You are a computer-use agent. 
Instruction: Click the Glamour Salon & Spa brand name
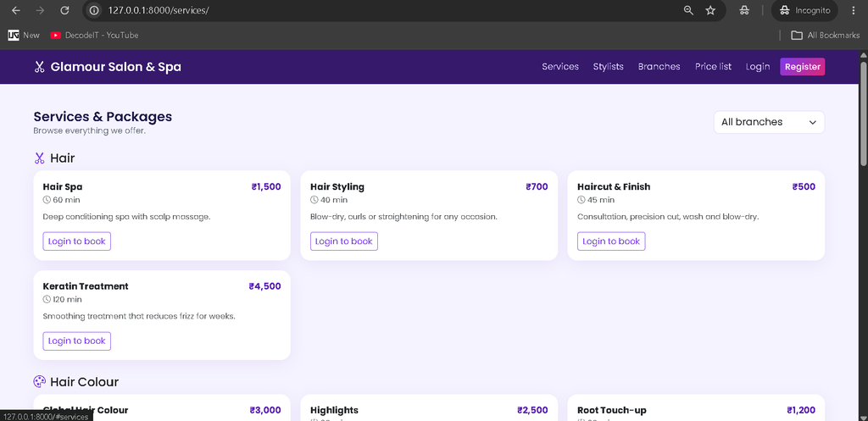click(x=115, y=67)
